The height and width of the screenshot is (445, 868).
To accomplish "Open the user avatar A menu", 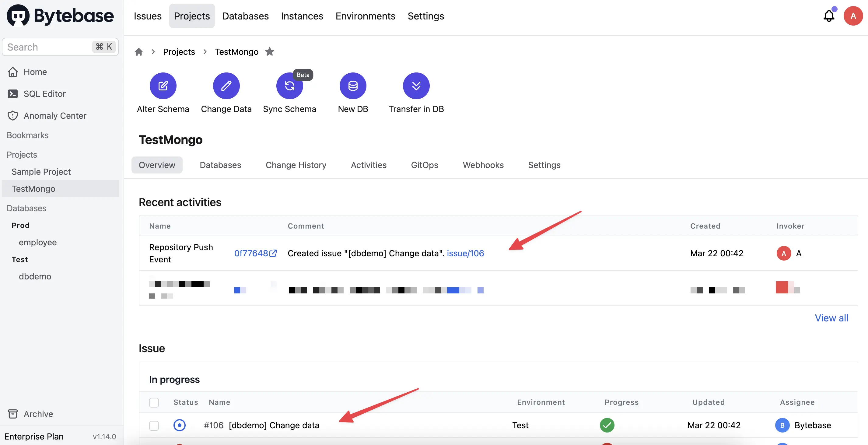I will [853, 16].
